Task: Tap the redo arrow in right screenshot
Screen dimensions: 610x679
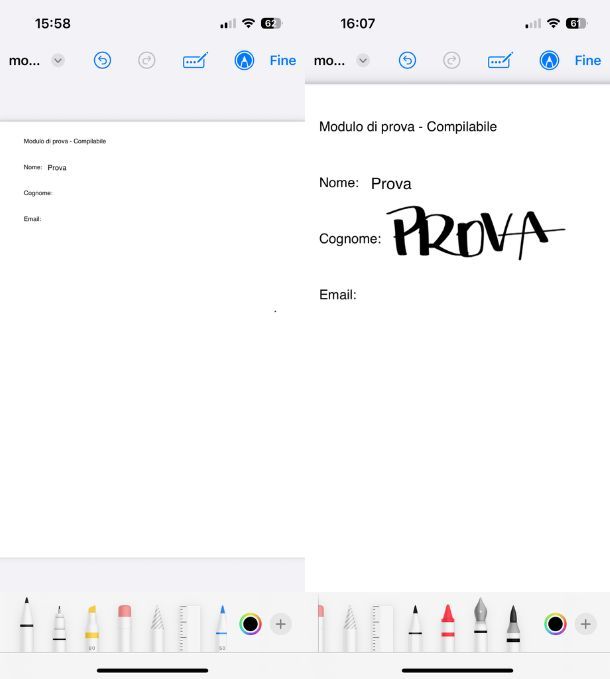Action: (451, 60)
